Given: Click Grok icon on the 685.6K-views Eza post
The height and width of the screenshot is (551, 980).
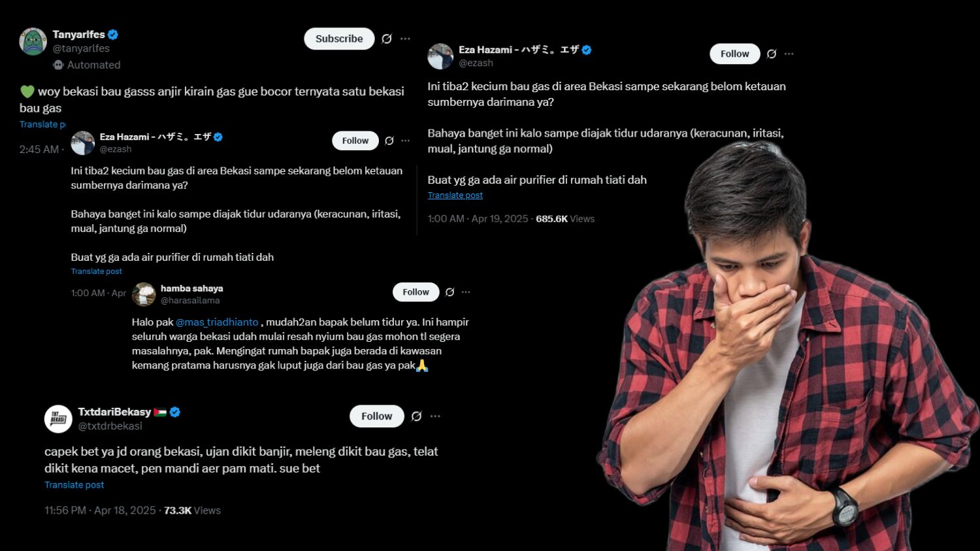Looking at the screenshot, I should point(772,54).
